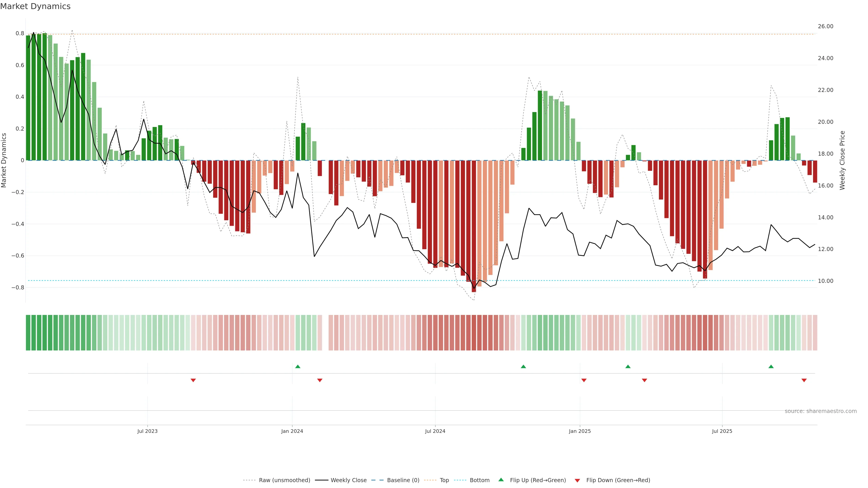Click the Weekly Close Price axis title
This screenshot has height=488, width=868.
pos(842,160)
